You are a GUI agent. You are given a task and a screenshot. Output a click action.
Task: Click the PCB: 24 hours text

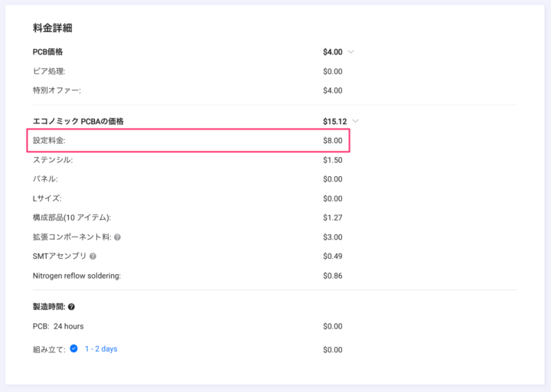[58, 326]
